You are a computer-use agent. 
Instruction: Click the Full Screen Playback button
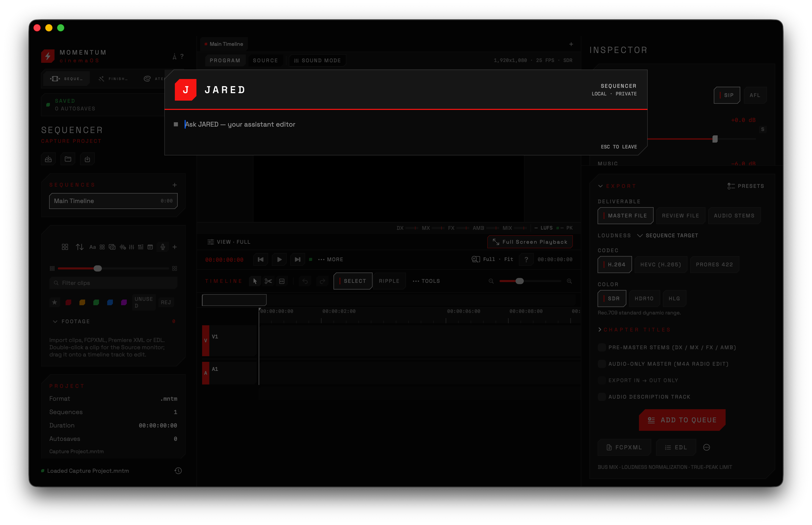[x=530, y=242]
